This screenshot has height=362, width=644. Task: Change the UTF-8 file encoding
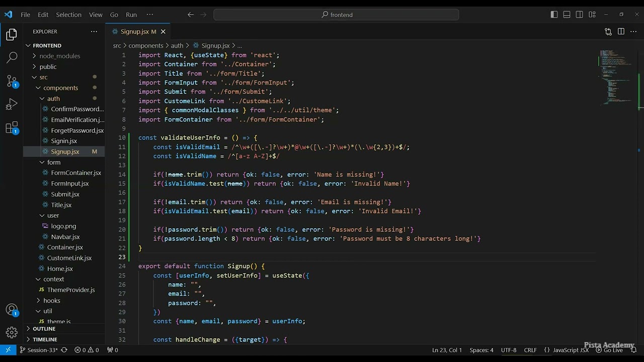(509, 350)
